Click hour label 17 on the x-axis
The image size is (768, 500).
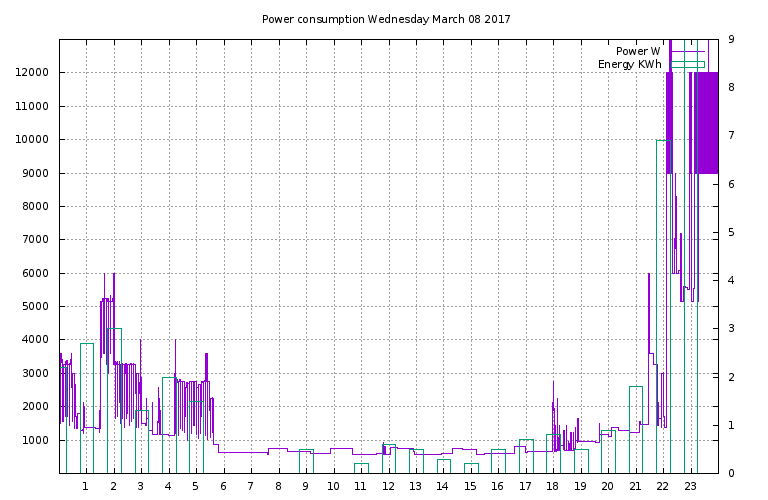(525, 486)
